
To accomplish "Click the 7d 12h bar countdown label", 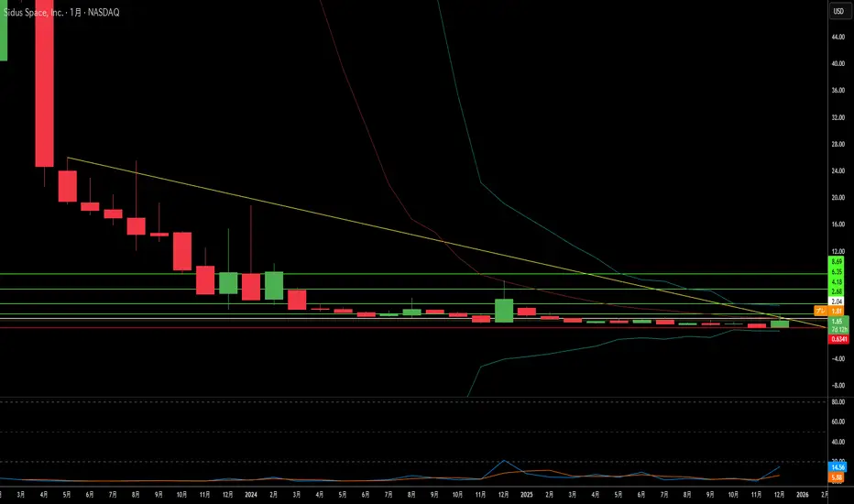I will [x=839, y=330].
